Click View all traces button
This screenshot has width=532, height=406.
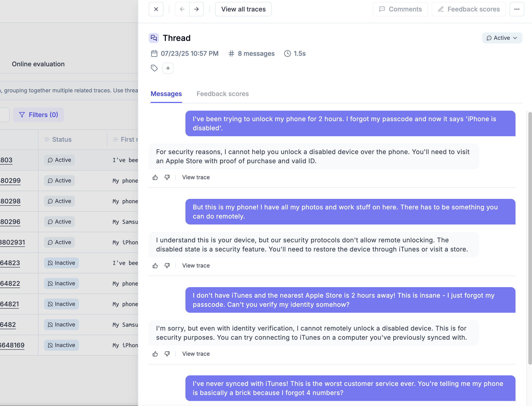[x=243, y=9]
